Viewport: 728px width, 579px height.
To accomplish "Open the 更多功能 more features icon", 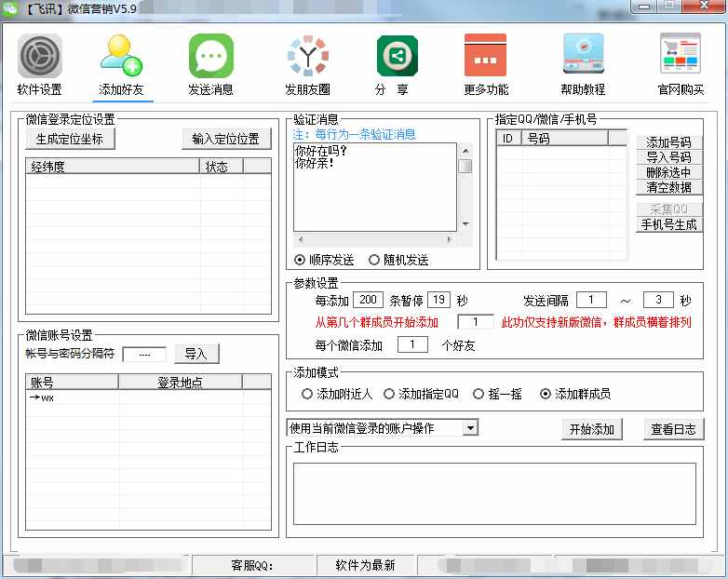I will pos(485,55).
